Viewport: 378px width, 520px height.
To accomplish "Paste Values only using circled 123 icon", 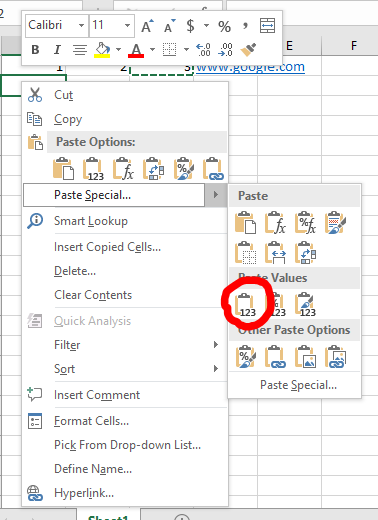I will (x=246, y=304).
